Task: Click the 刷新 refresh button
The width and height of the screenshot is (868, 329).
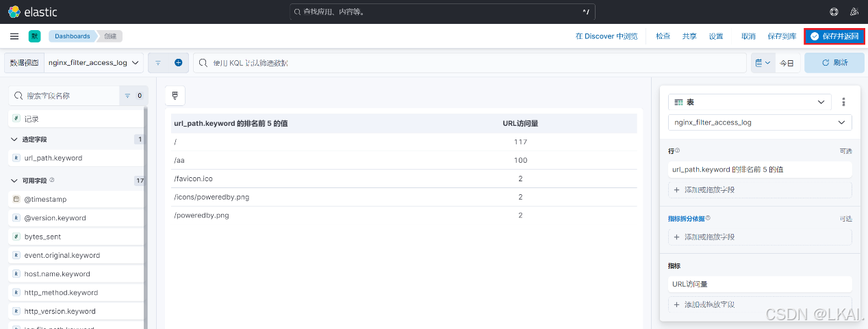Action: (x=834, y=62)
